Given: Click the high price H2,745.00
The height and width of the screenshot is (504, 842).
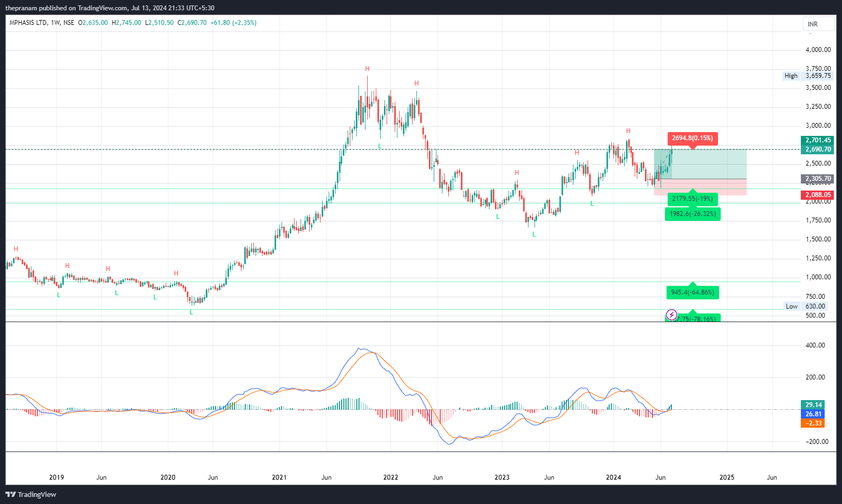Looking at the screenshot, I should pyautogui.click(x=126, y=23).
